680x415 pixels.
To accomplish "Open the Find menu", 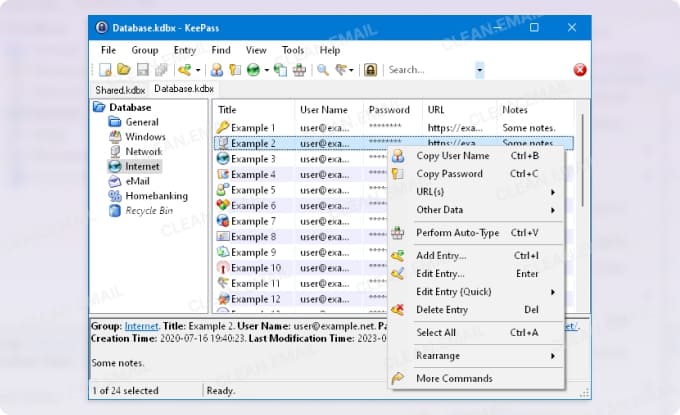I will (221, 50).
